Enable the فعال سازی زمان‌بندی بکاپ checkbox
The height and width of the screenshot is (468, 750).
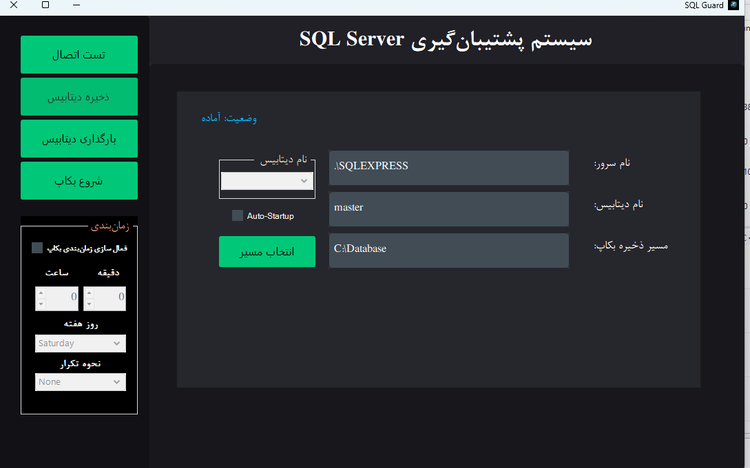point(37,248)
